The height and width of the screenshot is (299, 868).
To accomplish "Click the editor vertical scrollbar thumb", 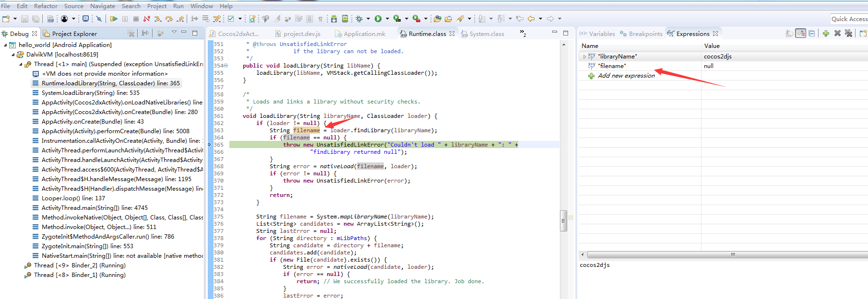I will tap(563, 221).
